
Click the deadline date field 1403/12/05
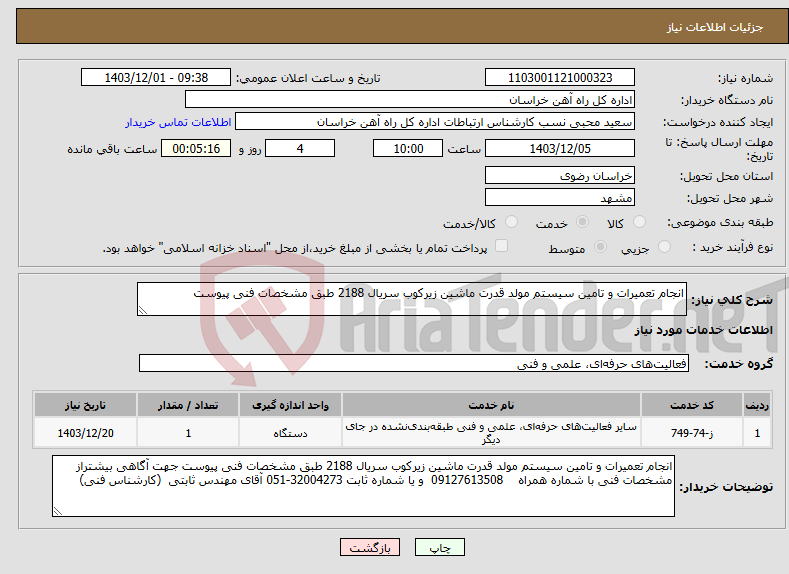(x=560, y=148)
